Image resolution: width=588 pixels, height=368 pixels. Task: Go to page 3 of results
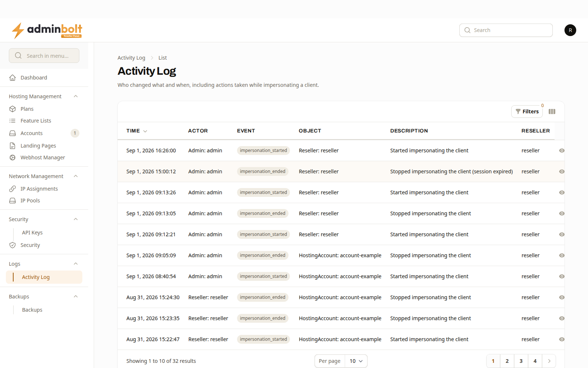(x=521, y=361)
